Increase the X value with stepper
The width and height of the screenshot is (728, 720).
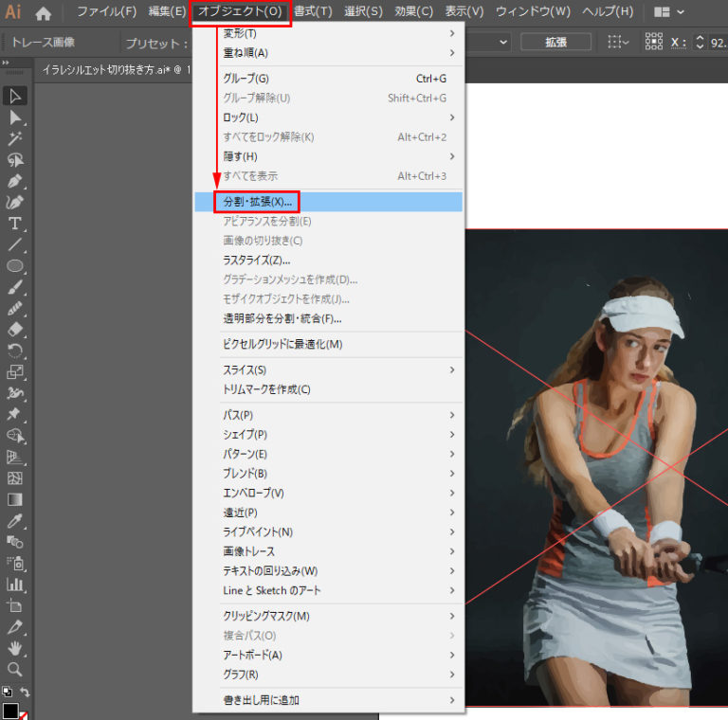click(x=701, y=38)
